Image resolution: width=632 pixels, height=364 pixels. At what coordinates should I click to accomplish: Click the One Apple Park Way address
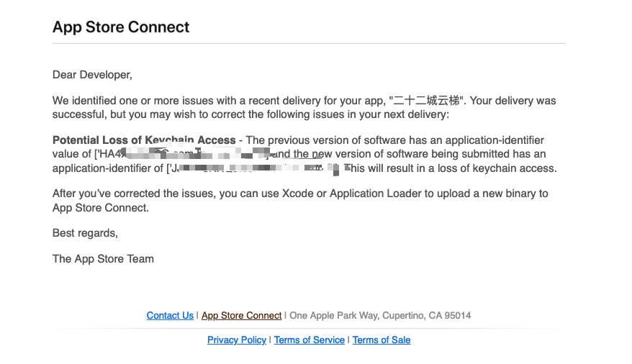pyautogui.click(x=380, y=316)
